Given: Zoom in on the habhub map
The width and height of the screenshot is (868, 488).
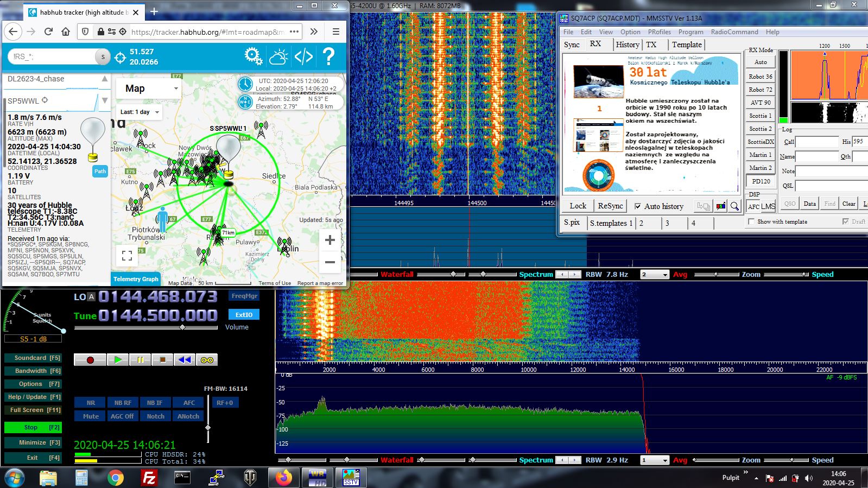Looking at the screenshot, I should pos(330,240).
